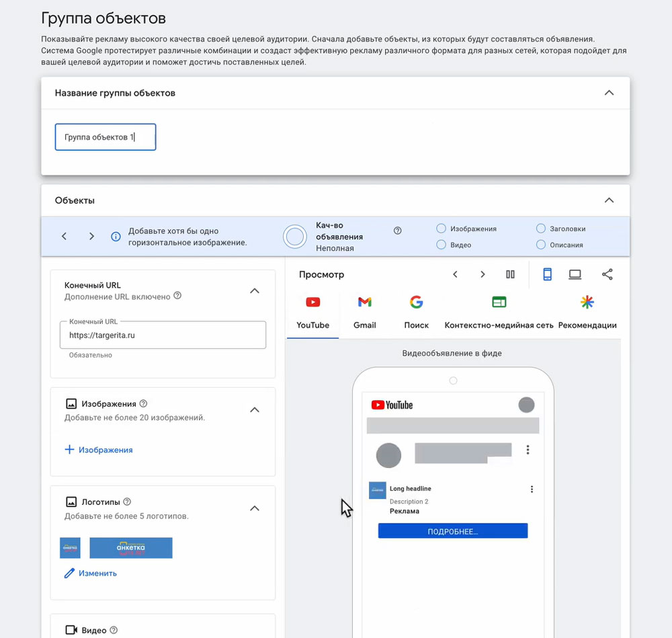The height and width of the screenshot is (638, 672).
Task: Select the Видео quality radio button
Action: [x=441, y=243]
